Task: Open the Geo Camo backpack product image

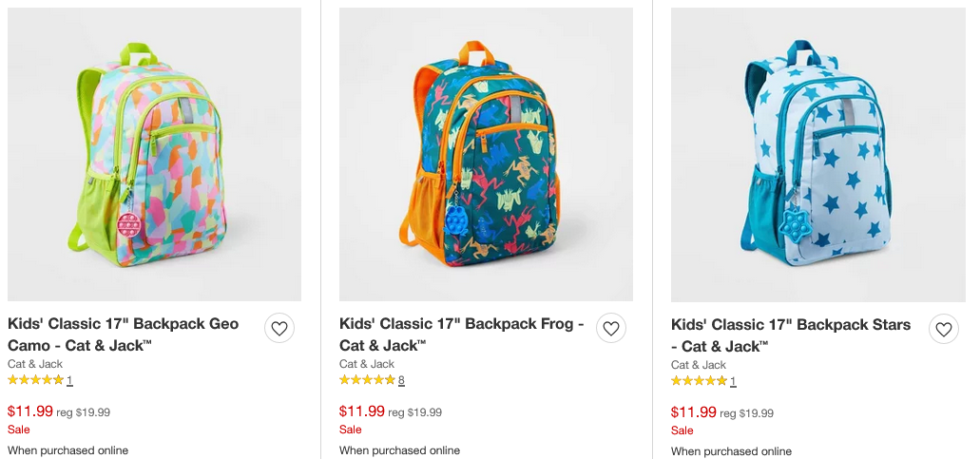Action: coord(154,155)
